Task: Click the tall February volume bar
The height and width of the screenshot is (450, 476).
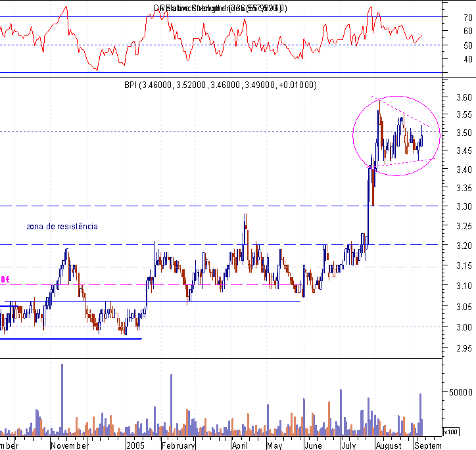Action: pos(171,405)
